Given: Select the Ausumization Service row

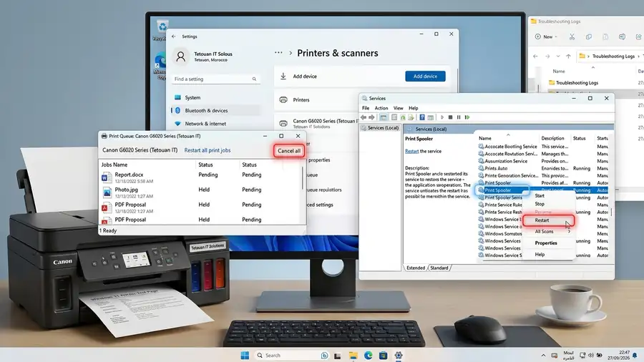Looking at the screenshot, I should tap(543, 161).
